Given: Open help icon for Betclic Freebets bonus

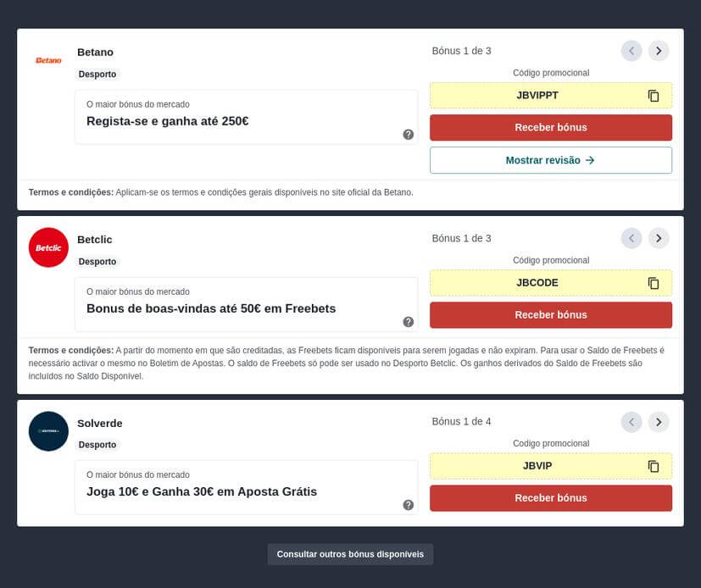Looking at the screenshot, I should point(409,322).
